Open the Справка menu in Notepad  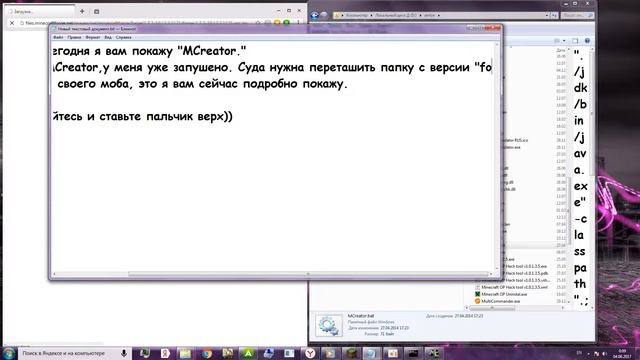(x=124, y=37)
